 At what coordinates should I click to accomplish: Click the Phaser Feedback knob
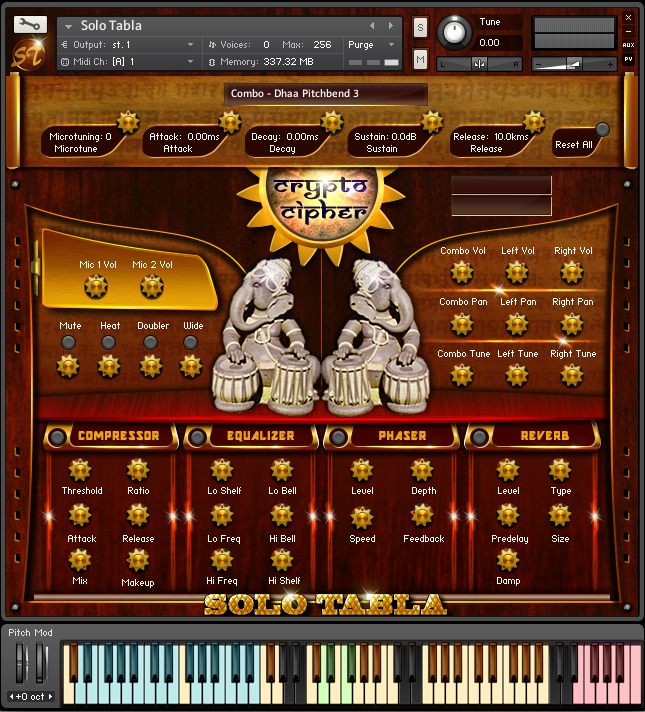point(422,517)
